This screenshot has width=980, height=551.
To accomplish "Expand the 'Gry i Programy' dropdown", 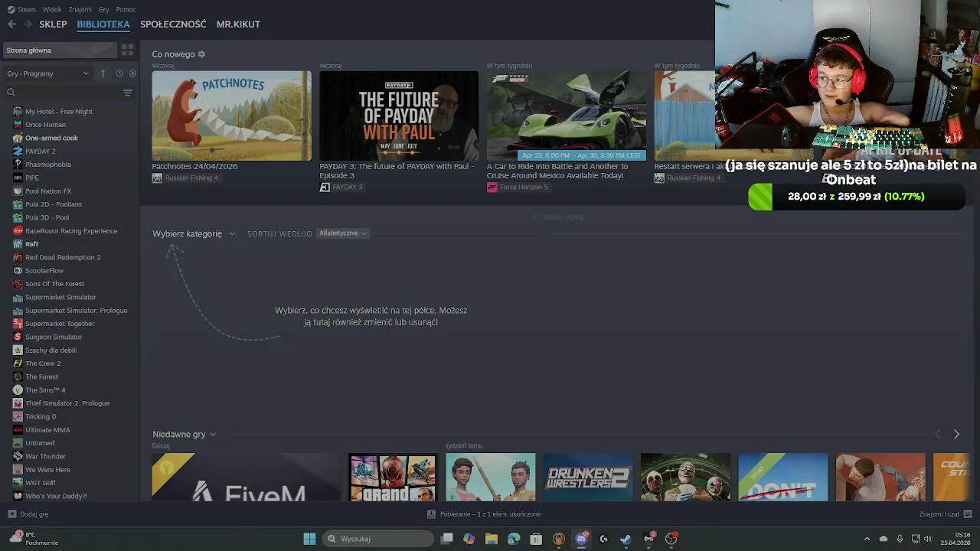I will [x=48, y=73].
